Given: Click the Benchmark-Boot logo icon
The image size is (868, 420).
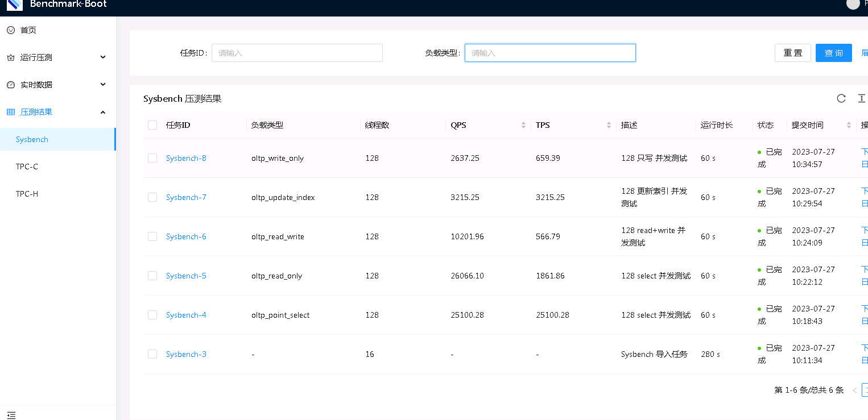Looking at the screenshot, I should click(15, 5).
